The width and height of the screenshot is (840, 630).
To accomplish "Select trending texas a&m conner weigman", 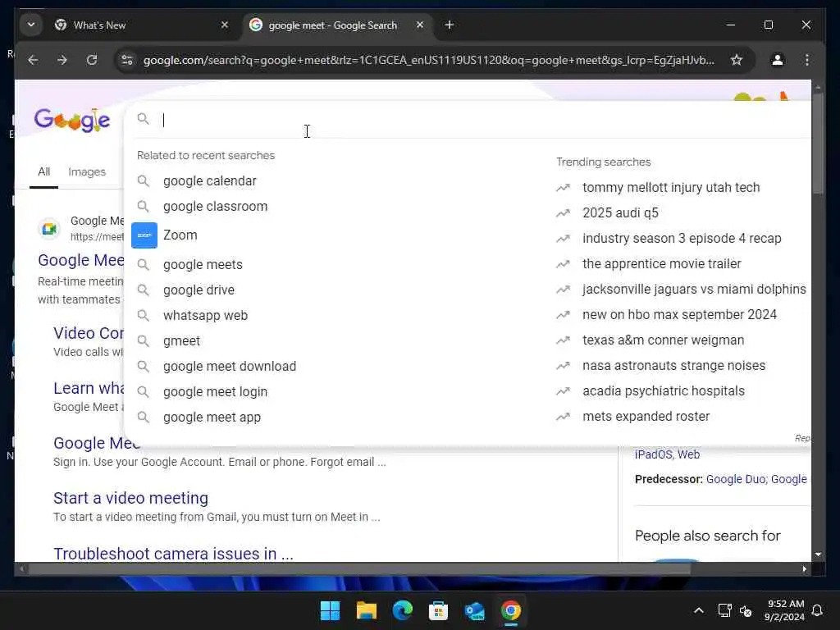I will click(x=663, y=340).
